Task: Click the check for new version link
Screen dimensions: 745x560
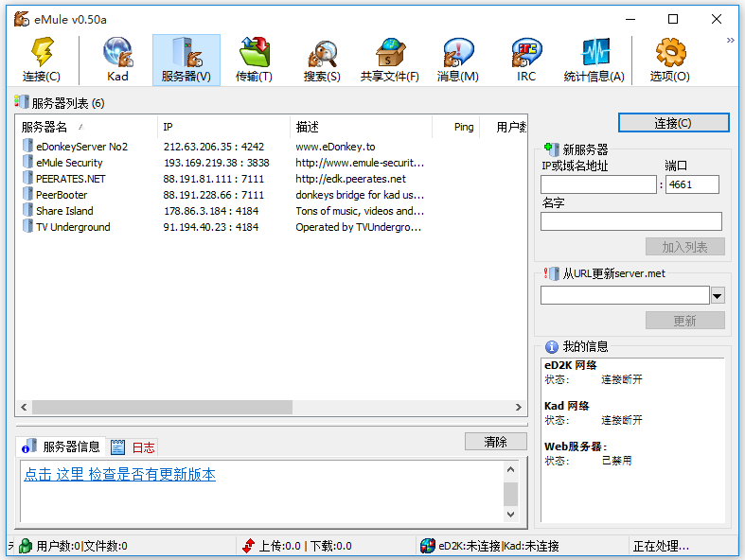Action: pos(119,475)
